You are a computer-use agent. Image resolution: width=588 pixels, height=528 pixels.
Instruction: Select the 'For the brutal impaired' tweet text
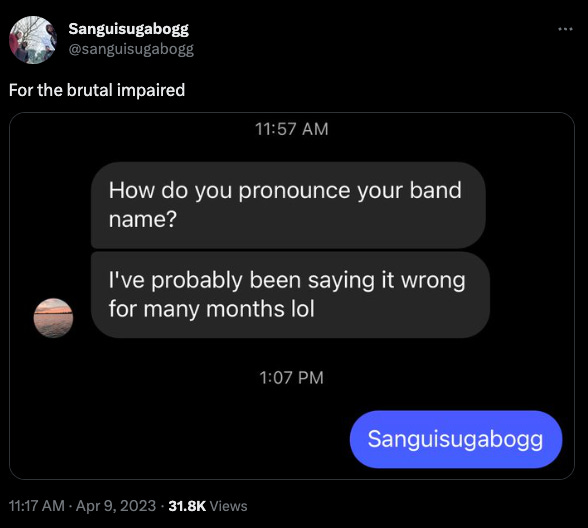(x=97, y=90)
